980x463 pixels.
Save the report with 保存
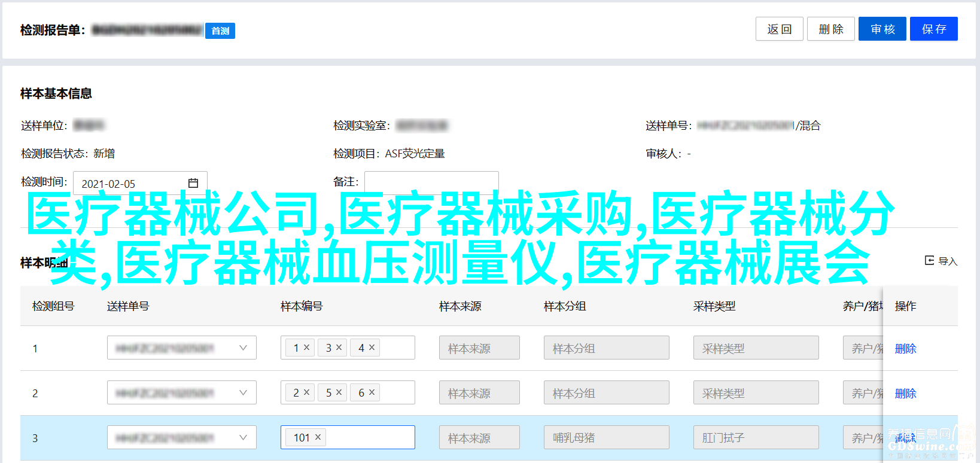coord(933,29)
